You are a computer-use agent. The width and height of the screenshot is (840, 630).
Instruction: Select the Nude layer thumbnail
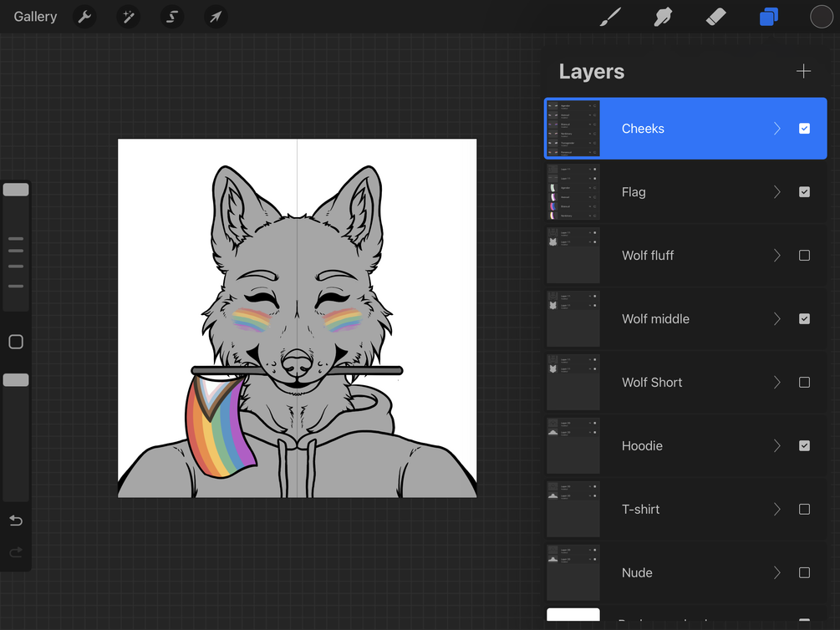573,572
